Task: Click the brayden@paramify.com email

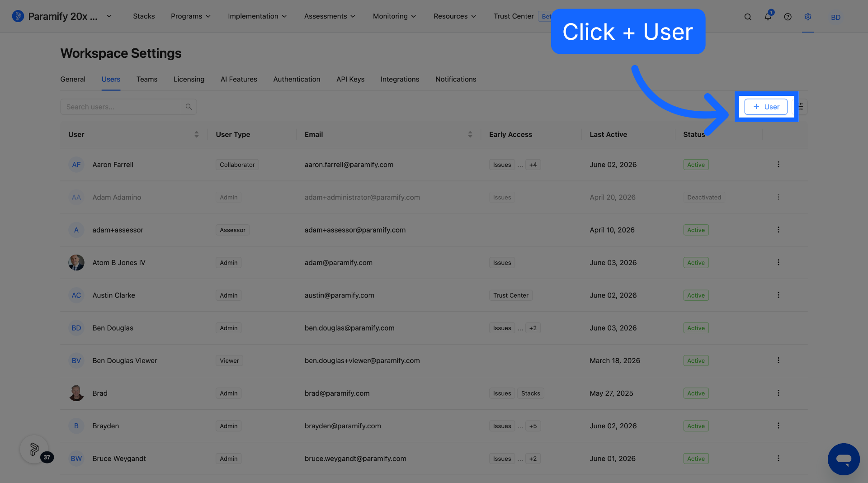Action: 343,426
